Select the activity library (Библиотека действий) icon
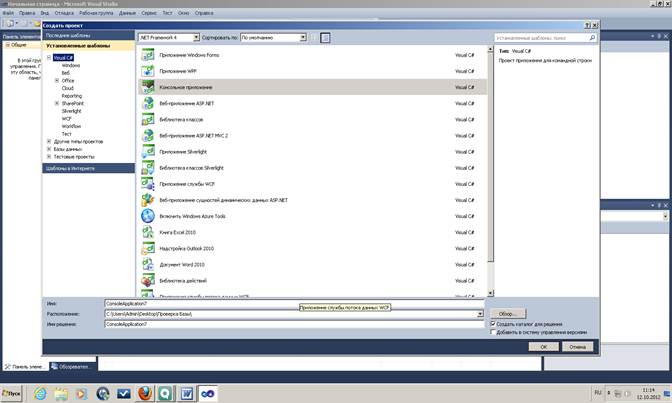 coord(148,281)
